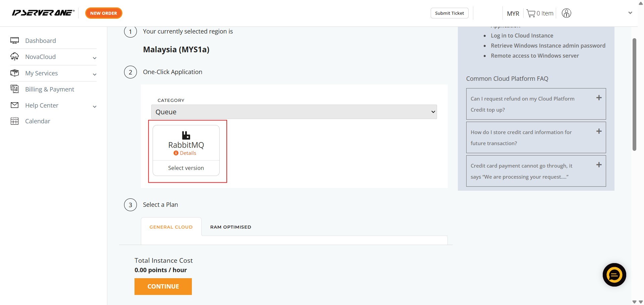Open the user profile icon
This screenshot has height=305, width=644.
pos(566,13)
